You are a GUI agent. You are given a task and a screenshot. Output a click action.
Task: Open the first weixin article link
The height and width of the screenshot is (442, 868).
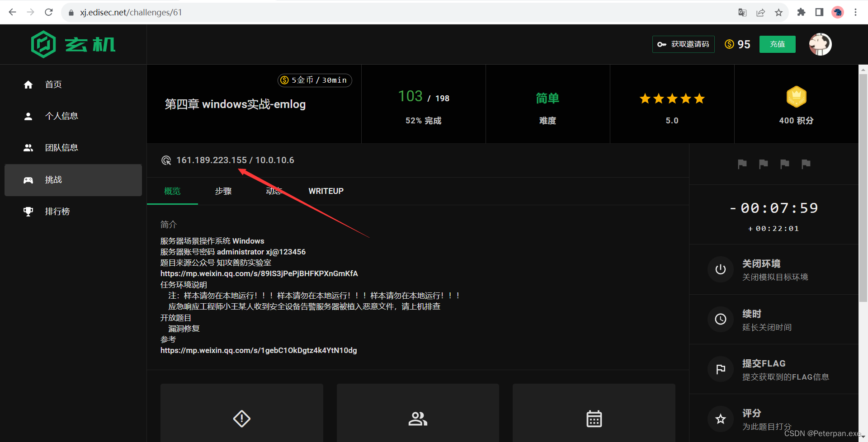(259, 274)
